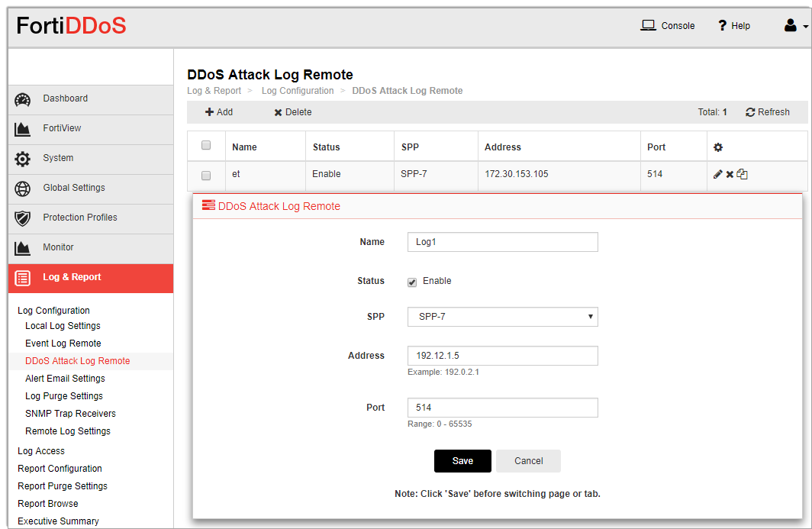
Task: Expand the user account menu
Action: (x=794, y=24)
